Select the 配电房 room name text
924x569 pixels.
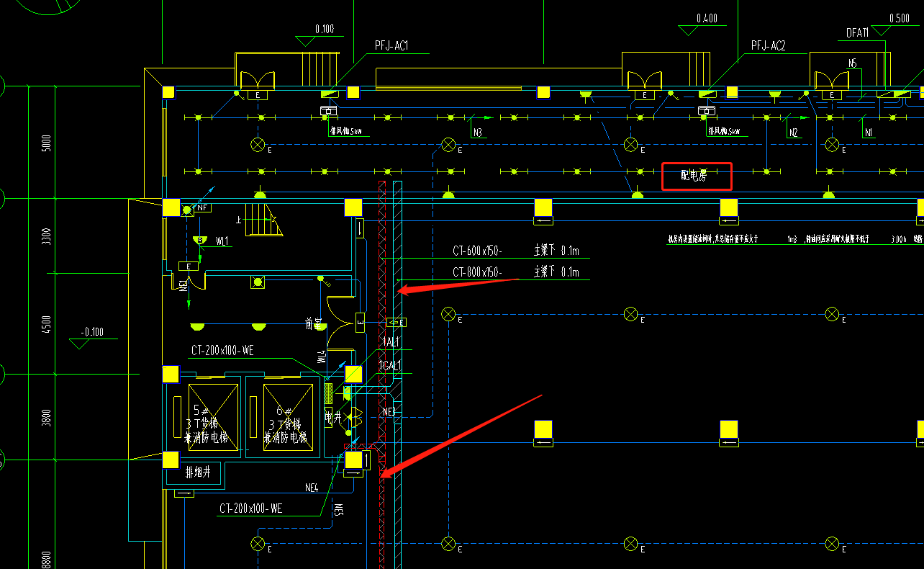(x=694, y=175)
